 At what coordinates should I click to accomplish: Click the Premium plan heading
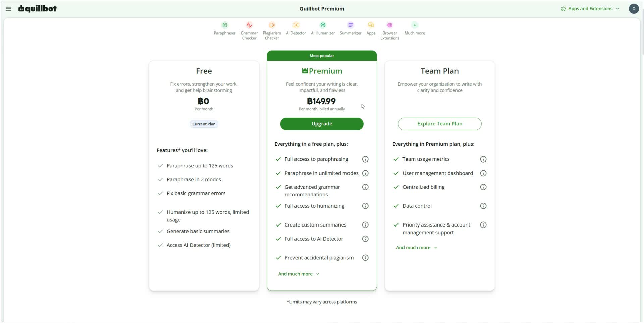click(x=322, y=71)
